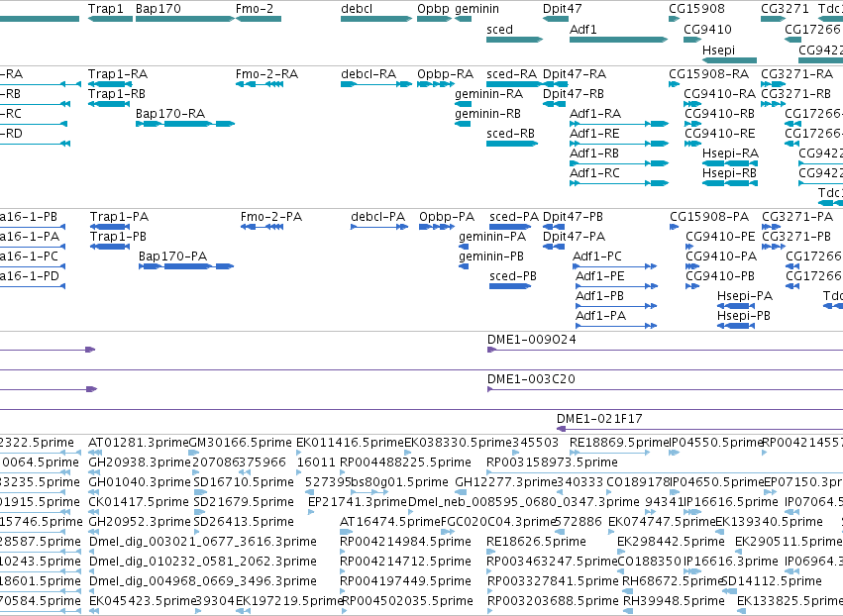Click the Hsepi gene label
The height and width of the screenshot is (616, 843).
[x=718, y=50]
